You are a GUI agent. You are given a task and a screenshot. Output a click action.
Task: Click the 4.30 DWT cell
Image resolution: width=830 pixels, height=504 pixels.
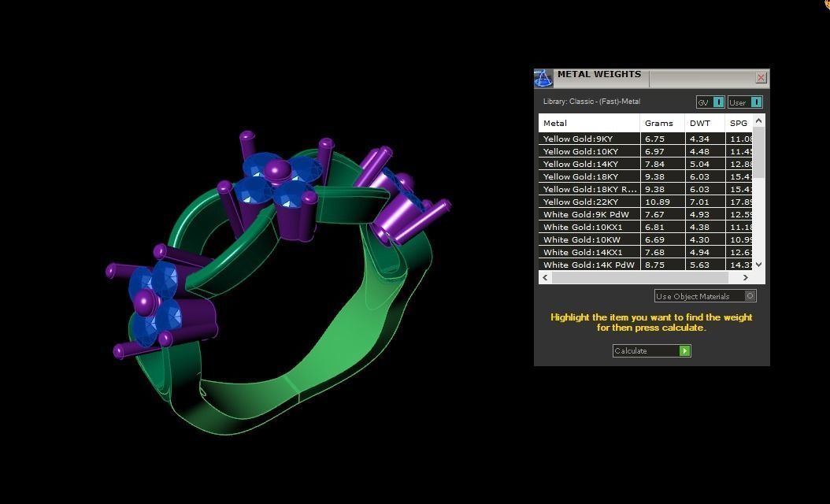tap(705, 240)
